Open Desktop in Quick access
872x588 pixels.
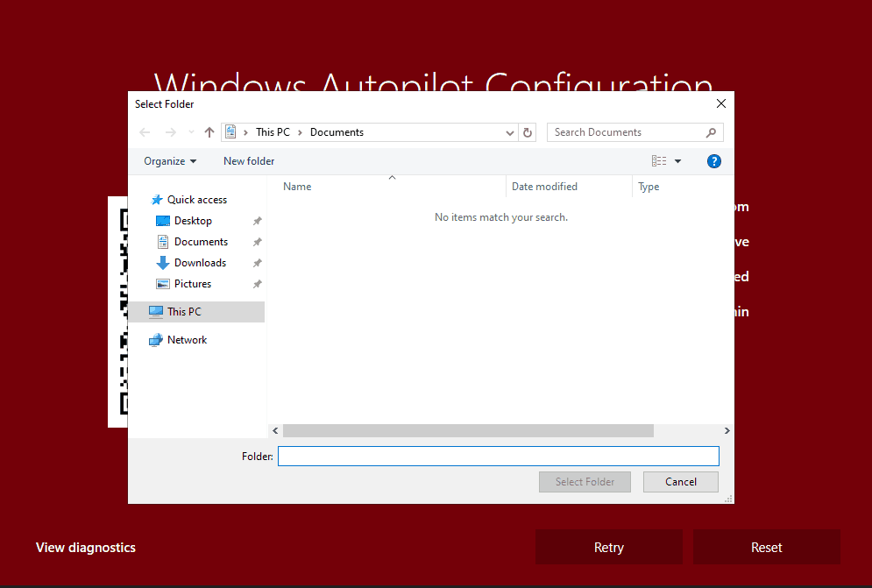tap(193, 221)
